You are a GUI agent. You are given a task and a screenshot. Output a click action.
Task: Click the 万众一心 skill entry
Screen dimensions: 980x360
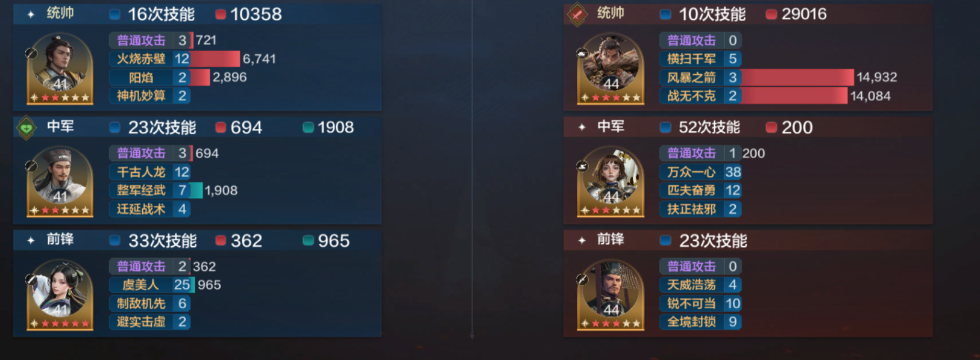701,172
